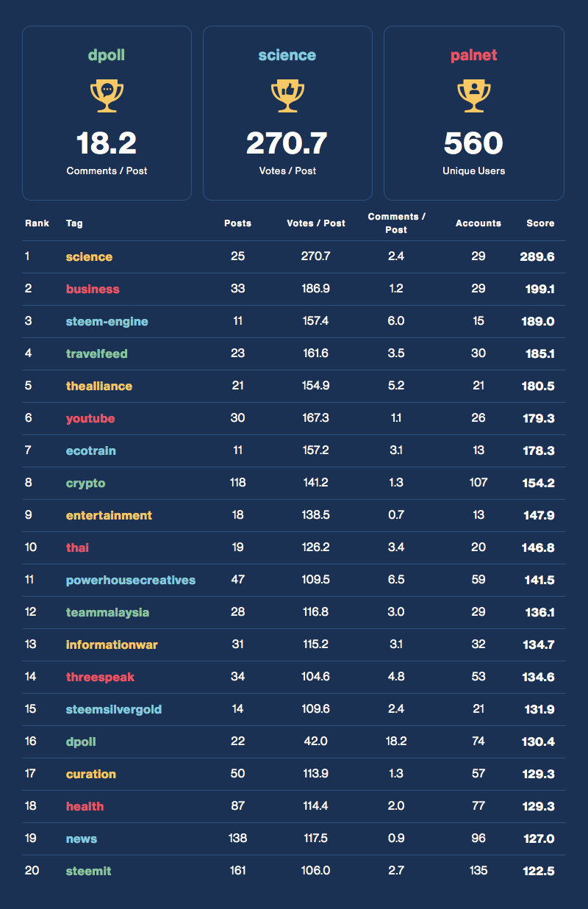Screen dimensions: 588x909
Task: Select the 560 unique users value
Action: point(474,143)
